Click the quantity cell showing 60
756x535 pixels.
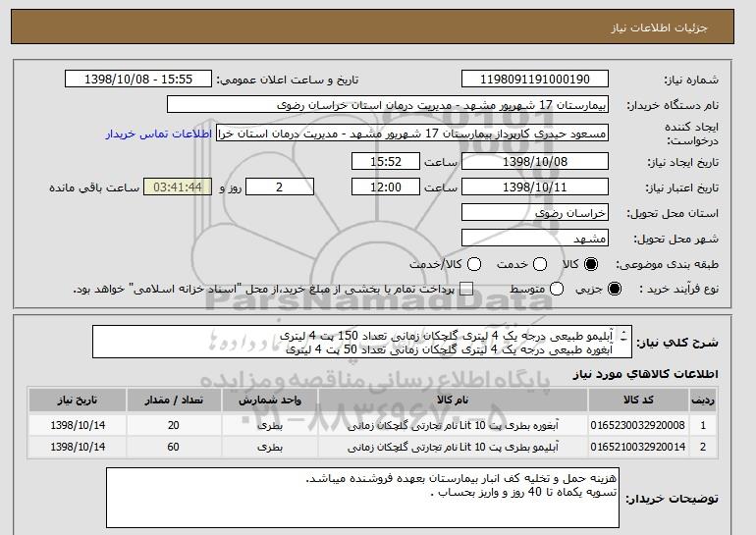click(x=174, y=448)
